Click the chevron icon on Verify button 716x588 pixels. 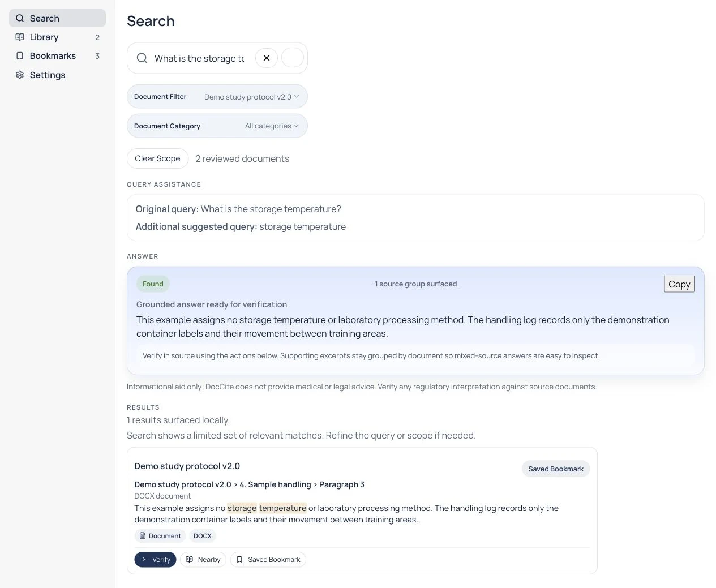[x=144, y=560]
